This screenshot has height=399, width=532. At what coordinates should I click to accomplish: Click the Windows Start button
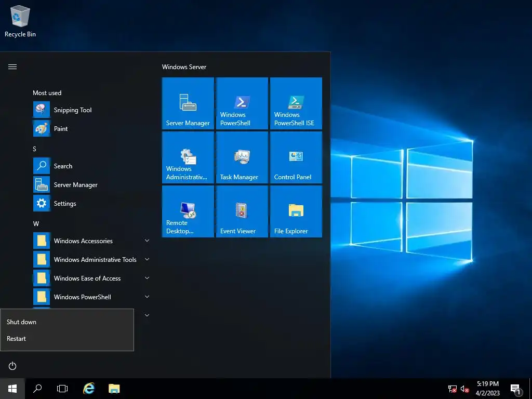click(x=12, y=389)
